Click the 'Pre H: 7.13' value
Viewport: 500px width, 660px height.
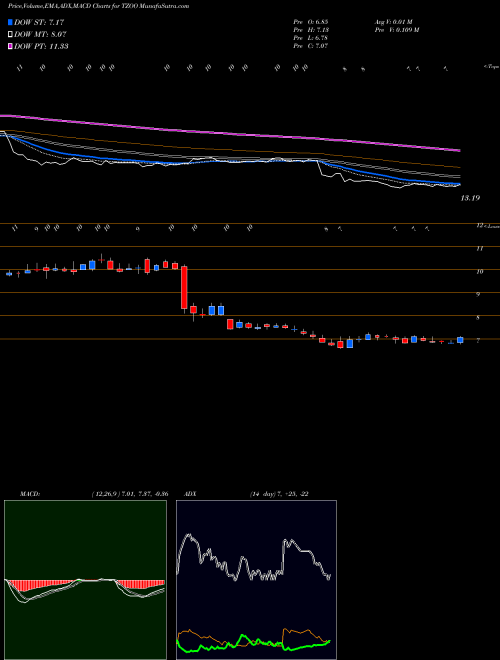(x=311, y=30)
